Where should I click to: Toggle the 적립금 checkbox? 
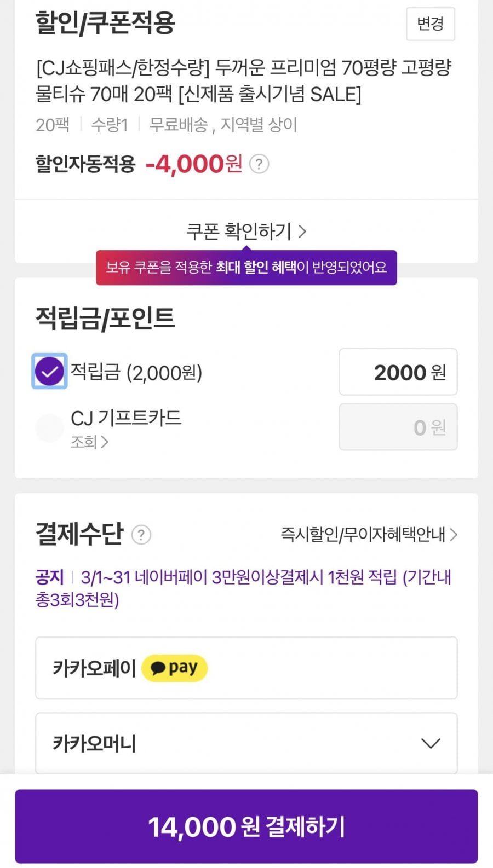coord(49,372)
